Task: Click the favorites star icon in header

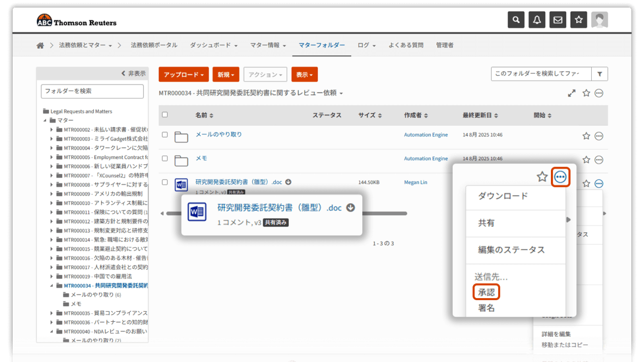Action: pyautogui.click(x=579, y=20)
